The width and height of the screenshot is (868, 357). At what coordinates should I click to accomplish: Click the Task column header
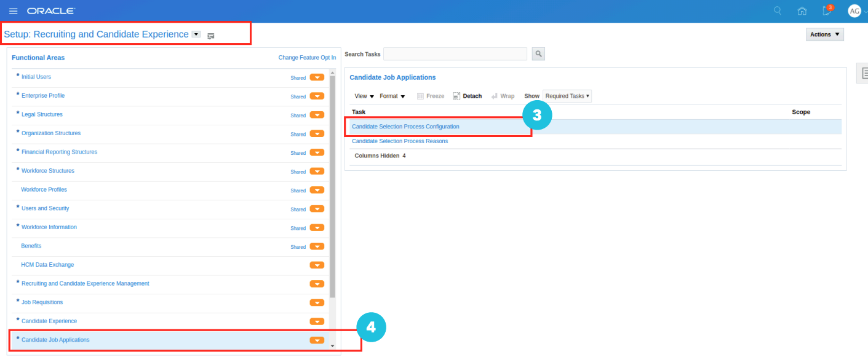coord(359,112)
